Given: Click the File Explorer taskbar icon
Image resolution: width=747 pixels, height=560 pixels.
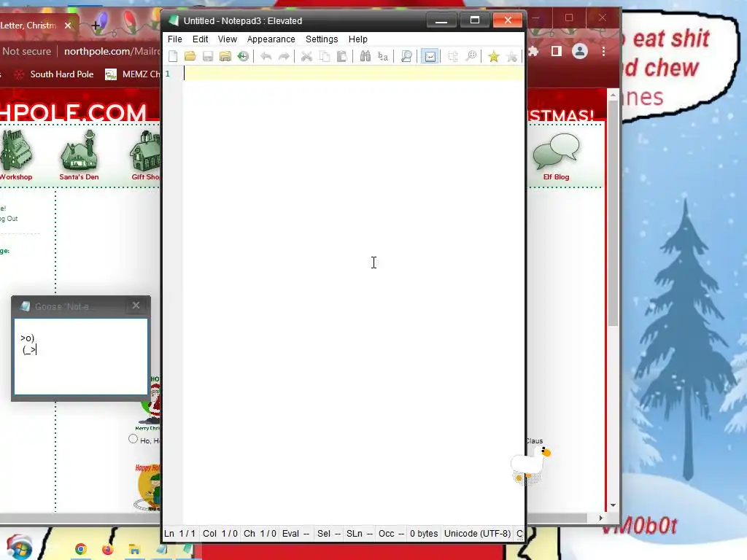Looking at the screenshot, I should (x=134, y=550).
